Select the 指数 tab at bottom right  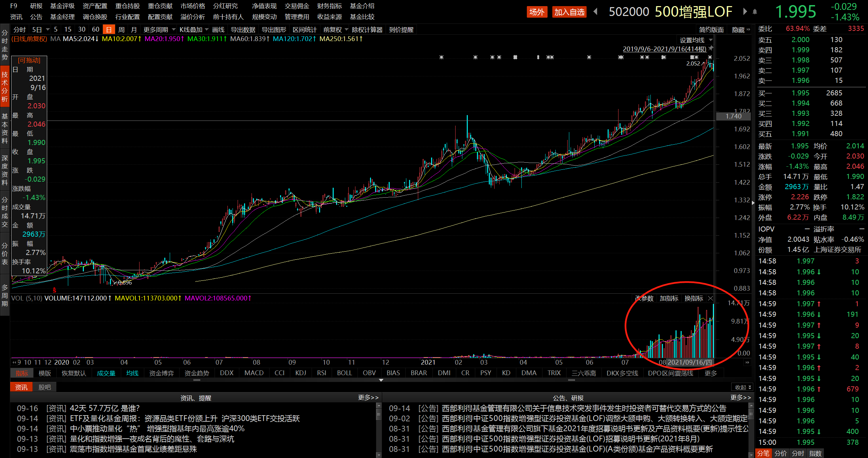(x=815, y=453)
